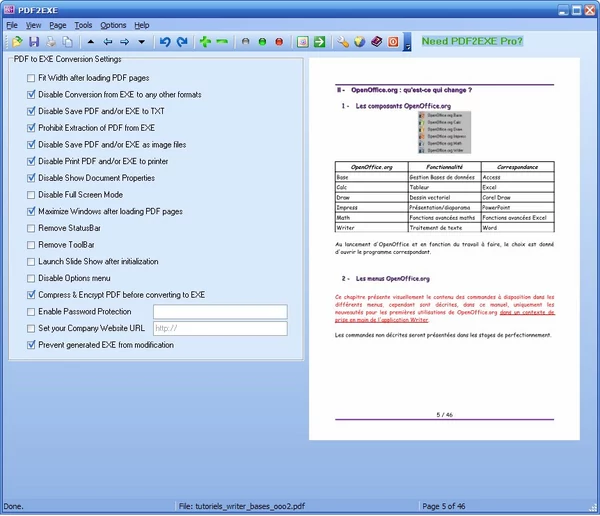Check Disable Options menu
Viewport: 600px width, 516px height.
[31, 278]
